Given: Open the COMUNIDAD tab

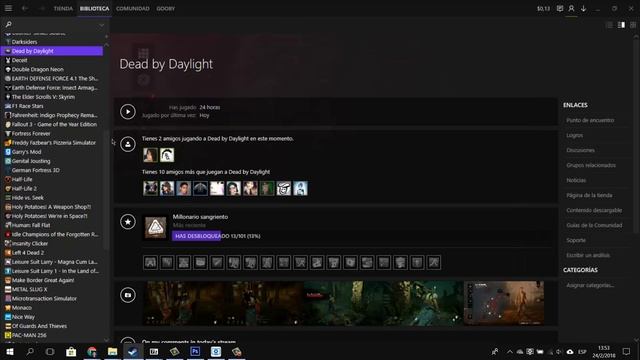Looking at the screenshot, I should coord(133,9).
